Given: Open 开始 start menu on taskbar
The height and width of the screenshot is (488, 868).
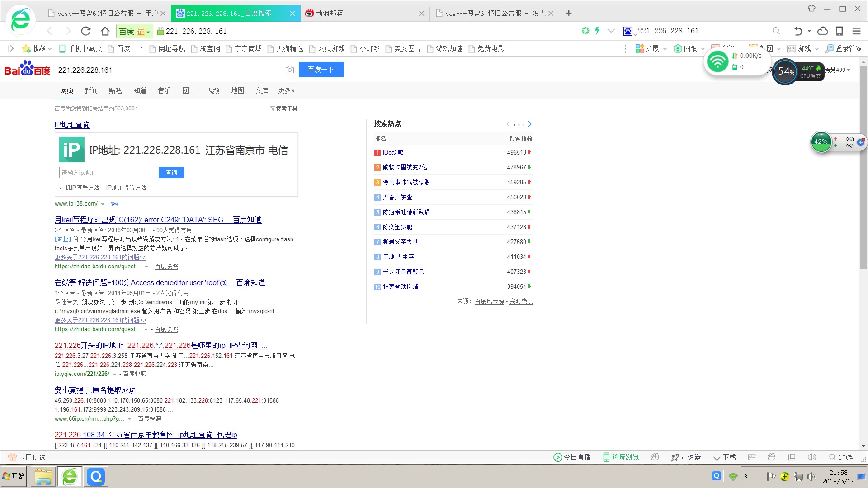Looking at the screenshot, I should (14, 476).
